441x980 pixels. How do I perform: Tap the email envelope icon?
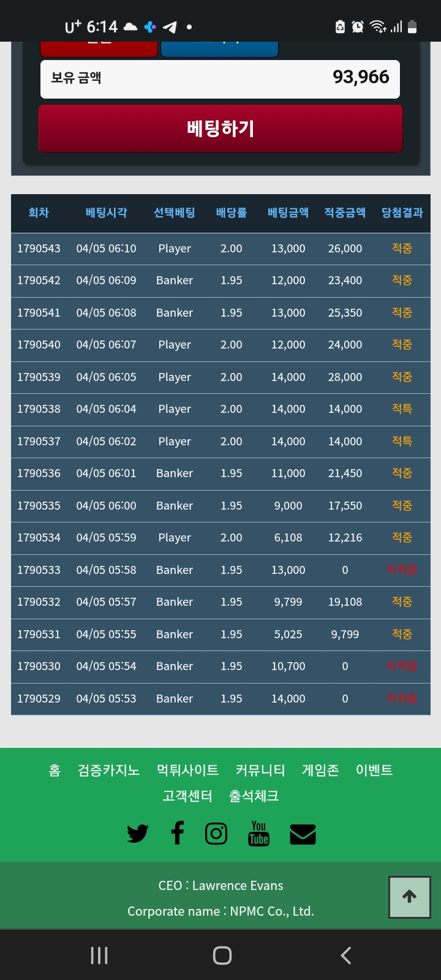click(x=303, y=834)
